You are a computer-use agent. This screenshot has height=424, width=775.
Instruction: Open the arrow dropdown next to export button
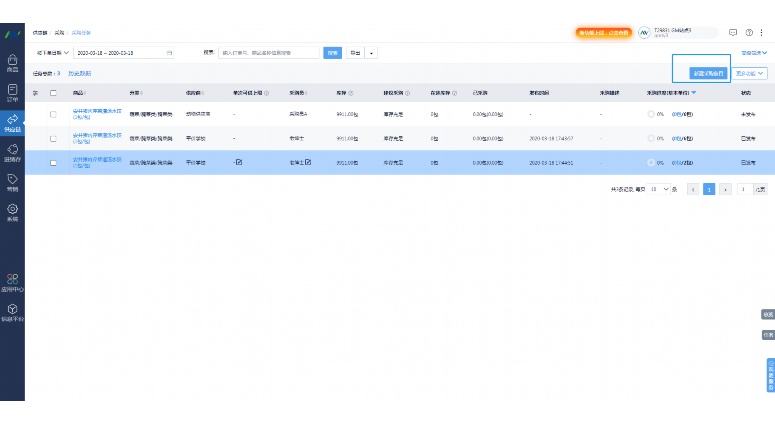(371, 53)
